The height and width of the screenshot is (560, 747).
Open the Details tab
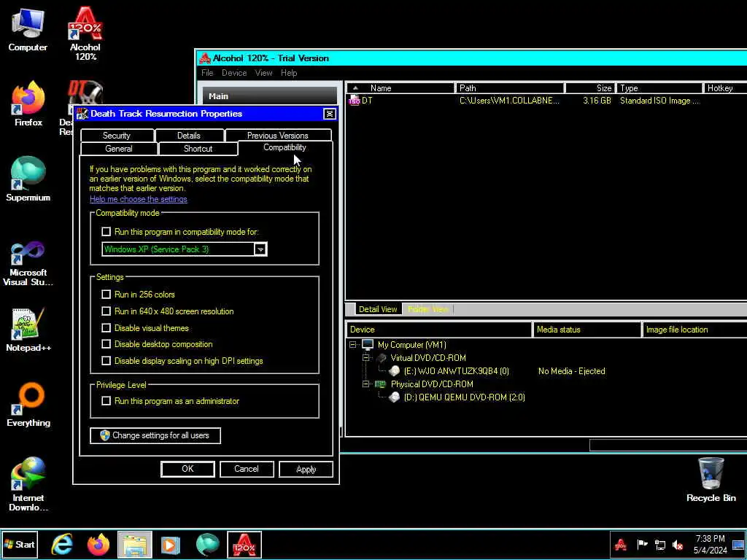[189, 136]
